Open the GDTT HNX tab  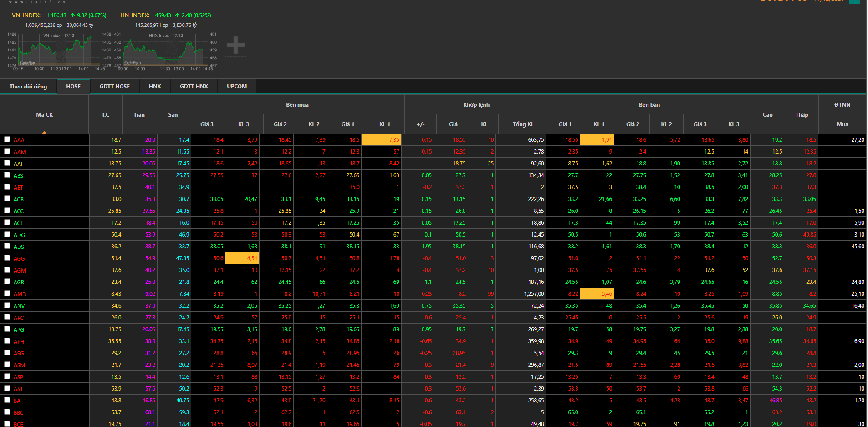coord(194,87)
